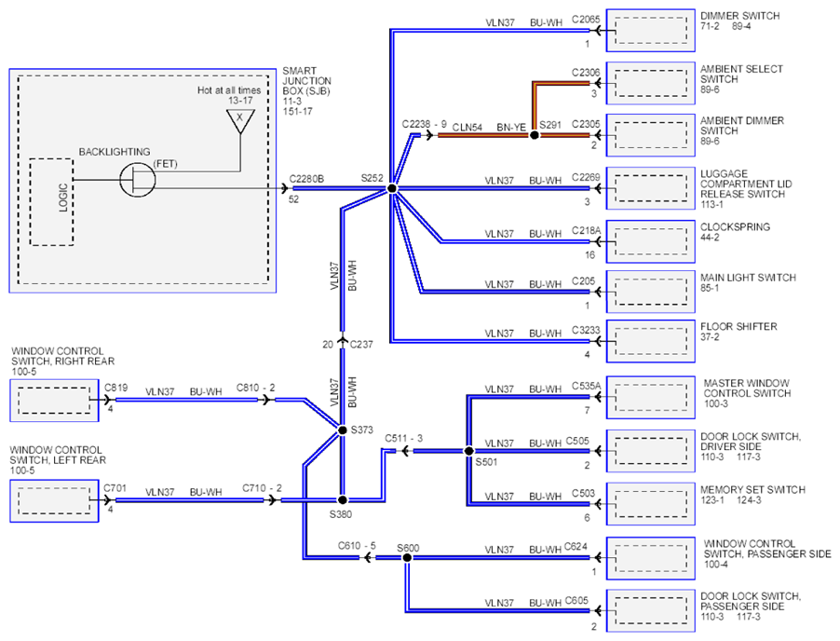Click connector label C605

click(577, 600)
